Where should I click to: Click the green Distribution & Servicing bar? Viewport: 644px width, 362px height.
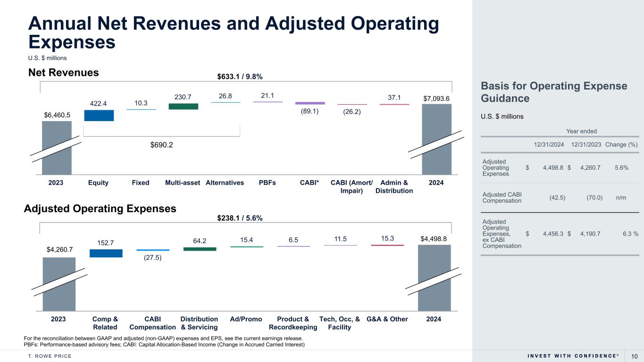(200, 249)
